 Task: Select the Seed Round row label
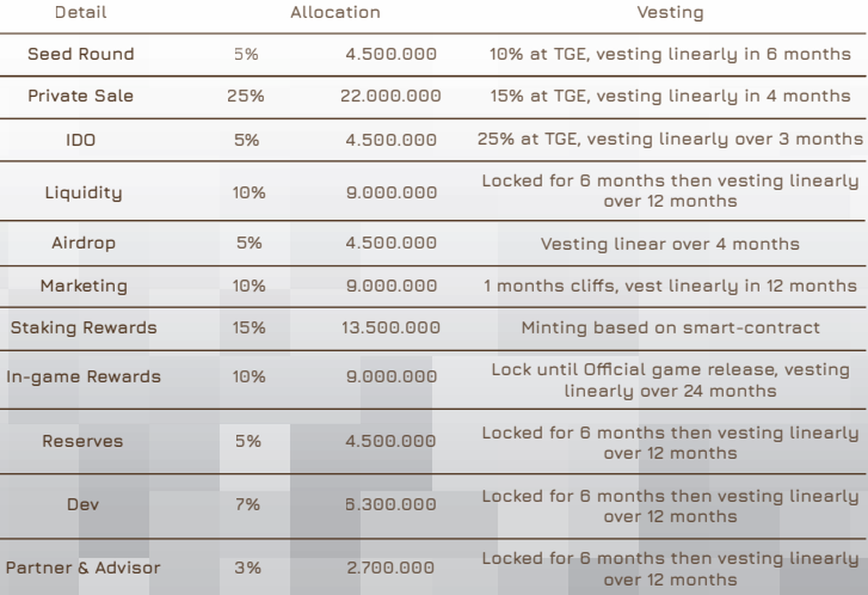coord(81,54)
